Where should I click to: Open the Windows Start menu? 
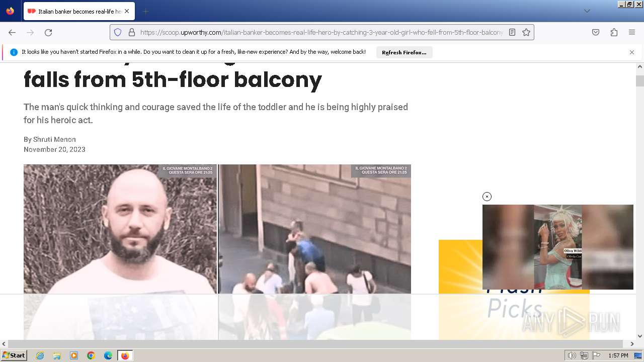coord(14,355)
